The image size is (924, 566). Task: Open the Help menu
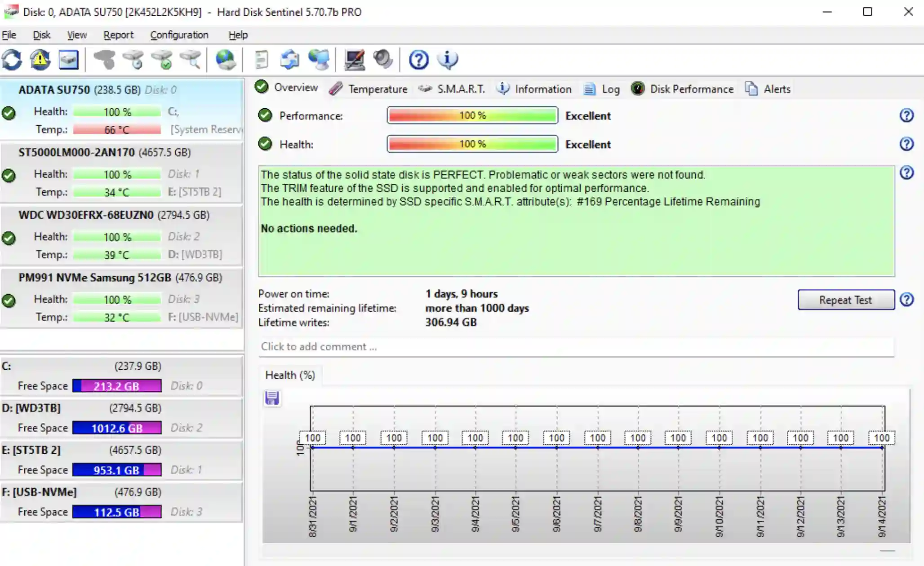click(x=238, y=35)
